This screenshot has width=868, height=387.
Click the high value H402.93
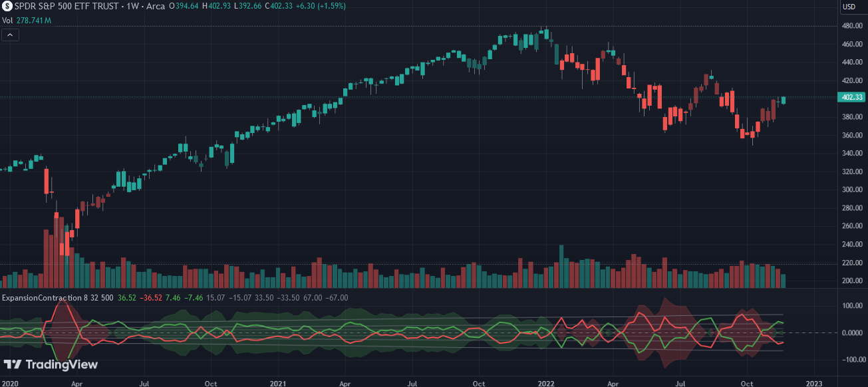(217, 6)
